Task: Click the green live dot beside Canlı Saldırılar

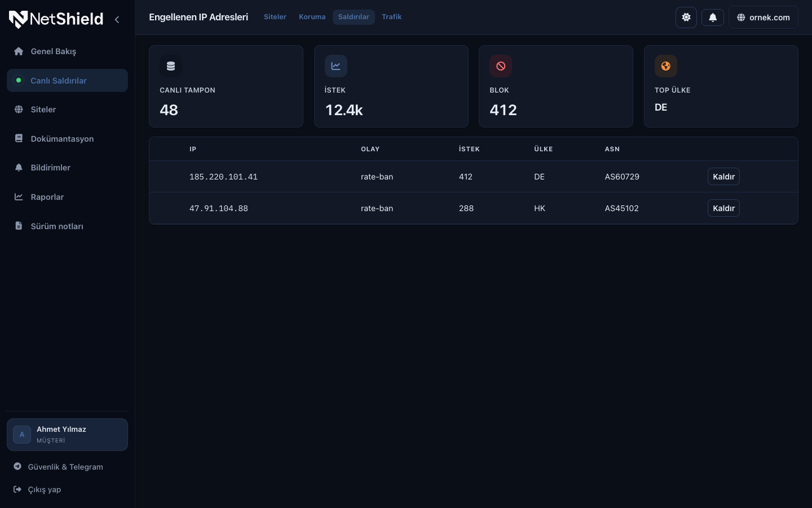Action: 19,81
